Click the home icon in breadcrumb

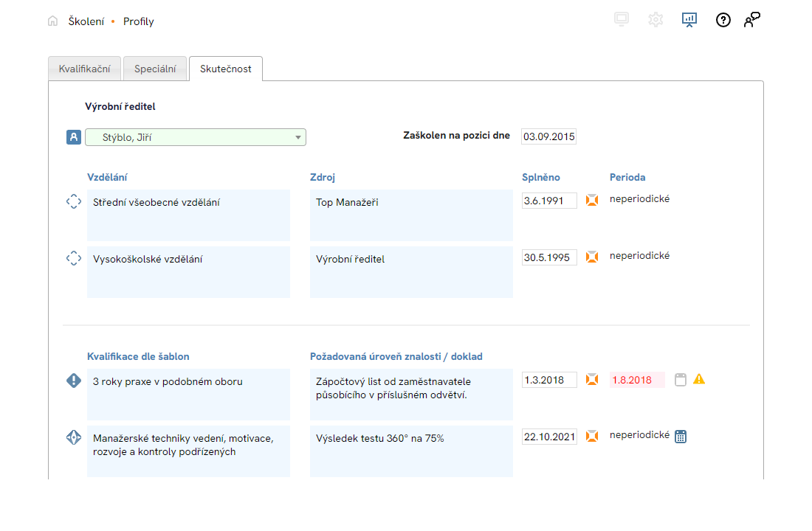[x=52, y=21]
